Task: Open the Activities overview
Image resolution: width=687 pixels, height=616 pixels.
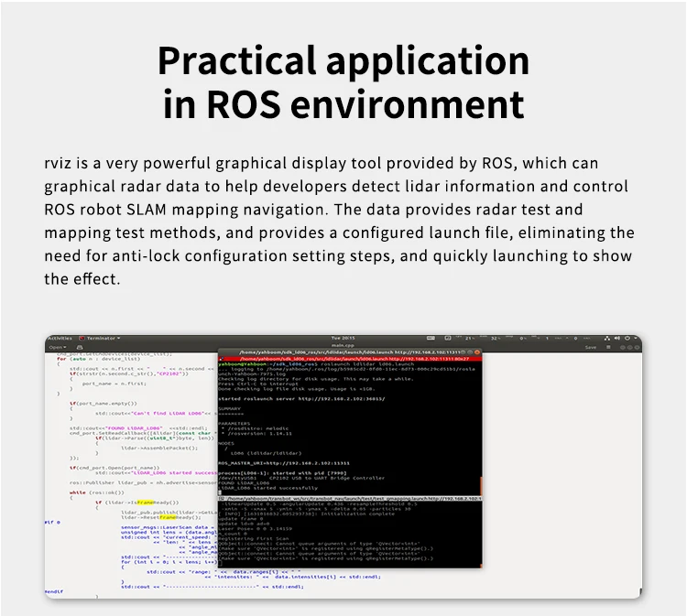Action: coord(59,338)
